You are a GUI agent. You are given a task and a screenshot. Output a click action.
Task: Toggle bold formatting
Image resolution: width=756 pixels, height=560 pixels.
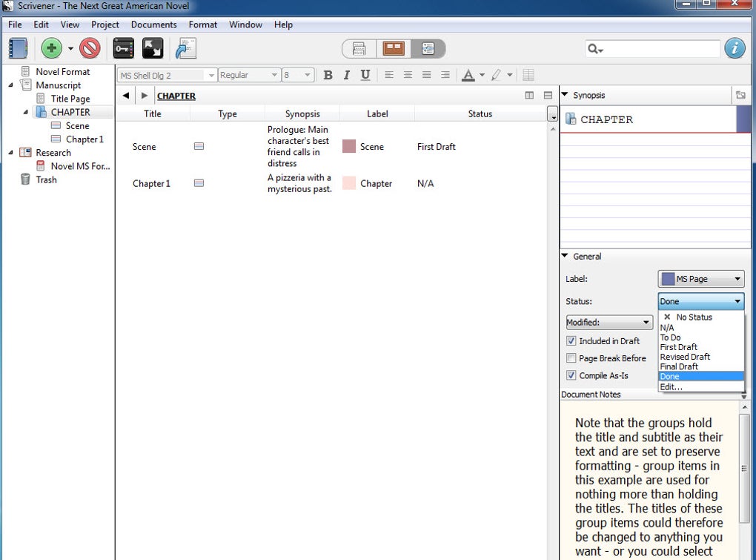coord(328,75)
